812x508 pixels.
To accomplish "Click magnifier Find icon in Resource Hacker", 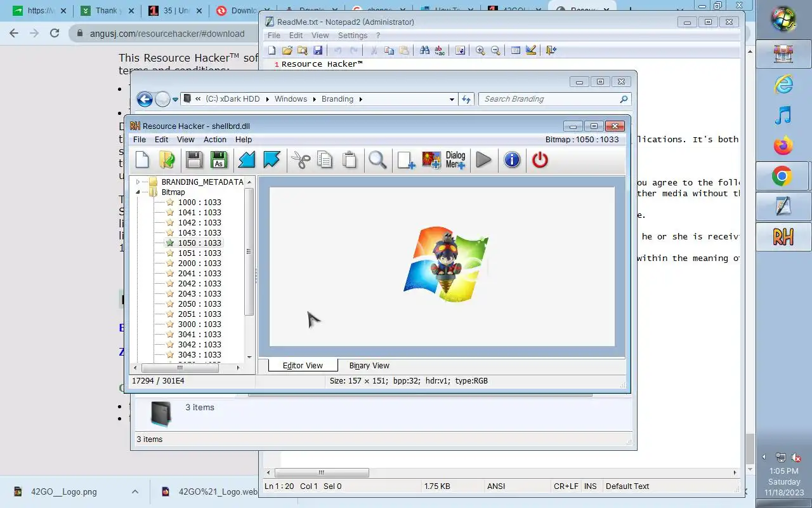I will (x=377, y=160).
